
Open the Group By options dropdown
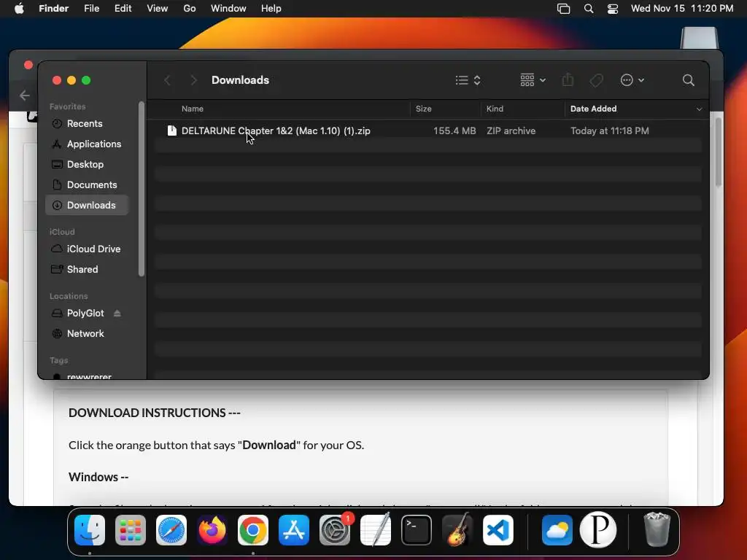[x=533, y=80]
